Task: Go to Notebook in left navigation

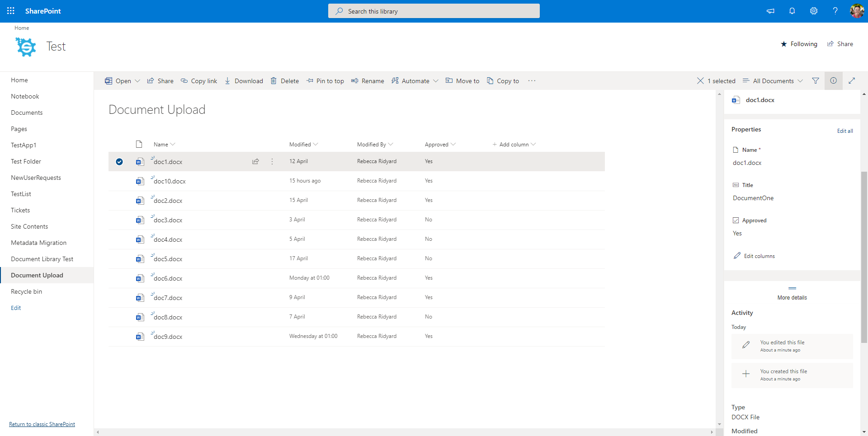Action: pos(25,96)
